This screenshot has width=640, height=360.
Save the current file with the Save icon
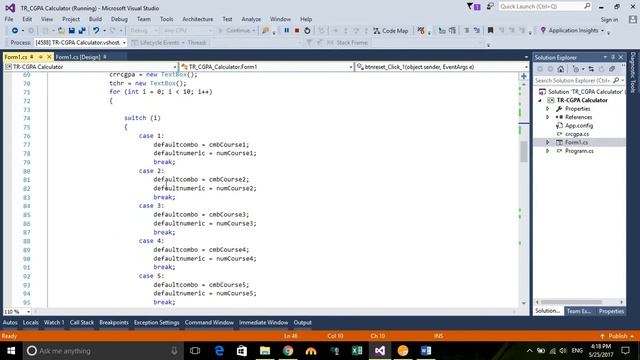coord(72,31)
